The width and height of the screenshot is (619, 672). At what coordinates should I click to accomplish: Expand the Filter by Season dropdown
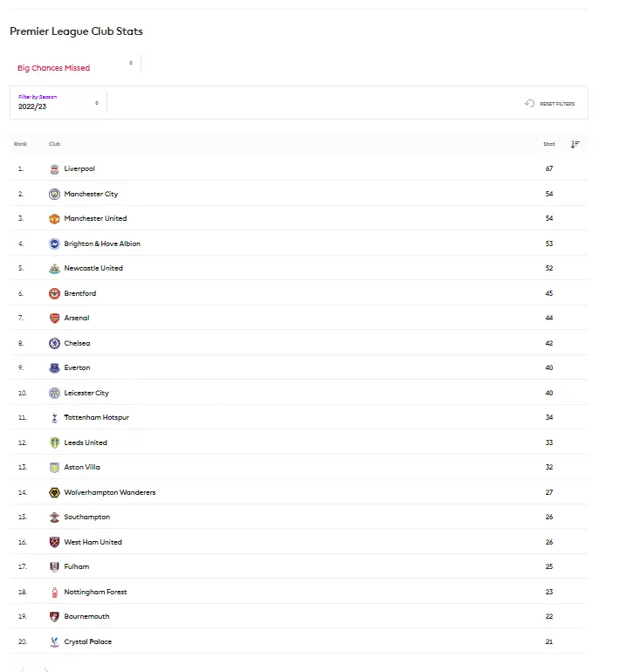click(x=58, y=103)
